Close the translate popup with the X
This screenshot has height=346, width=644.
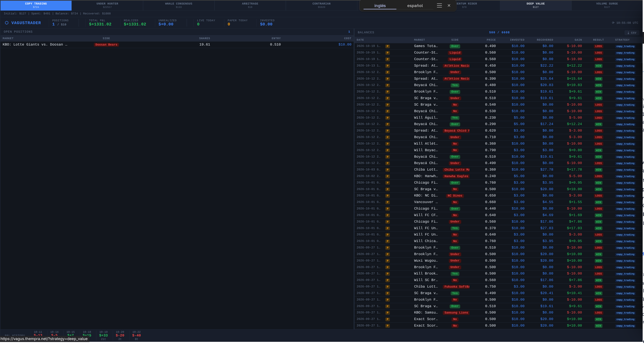(x=449, y=6)
